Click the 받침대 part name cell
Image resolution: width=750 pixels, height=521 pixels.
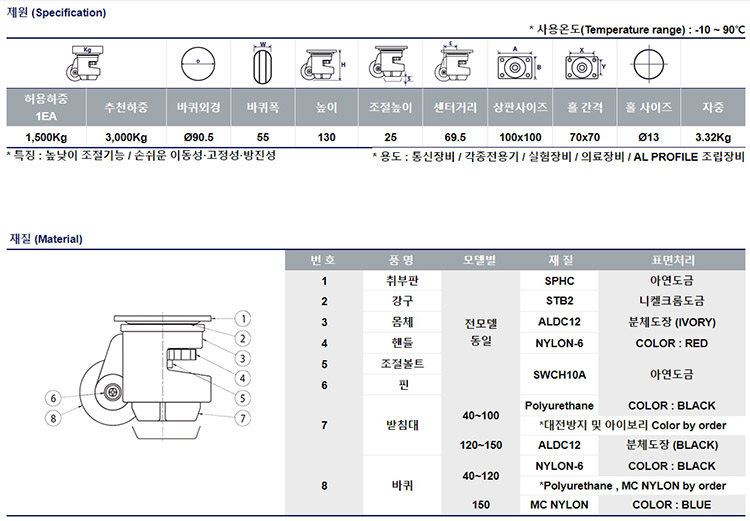[402, 425]
